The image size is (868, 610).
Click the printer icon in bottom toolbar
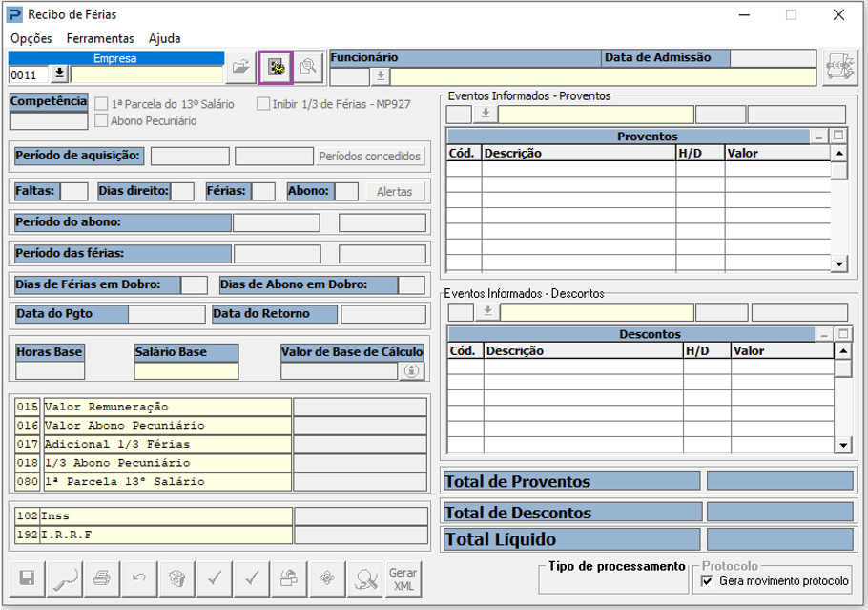102,578
